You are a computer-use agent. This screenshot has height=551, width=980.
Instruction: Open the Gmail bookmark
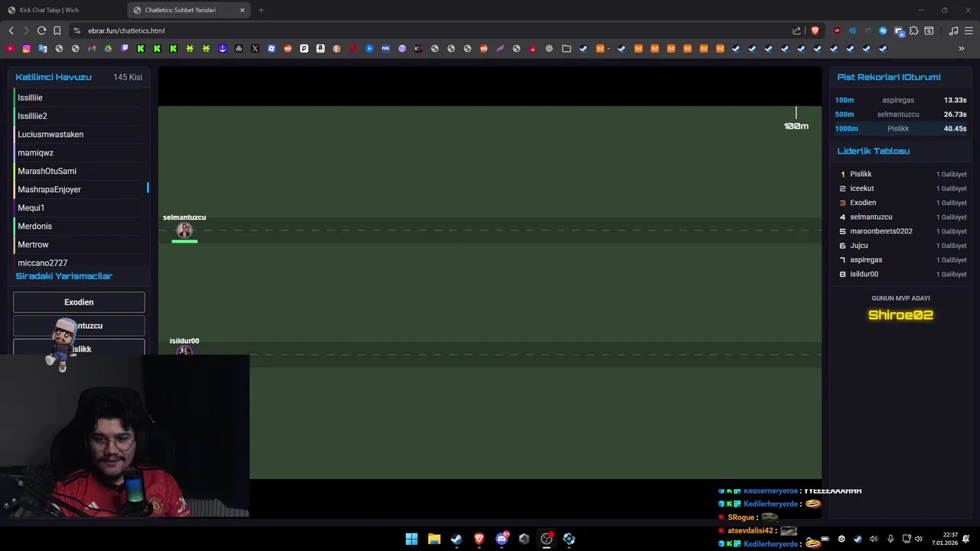click(92, 48)
